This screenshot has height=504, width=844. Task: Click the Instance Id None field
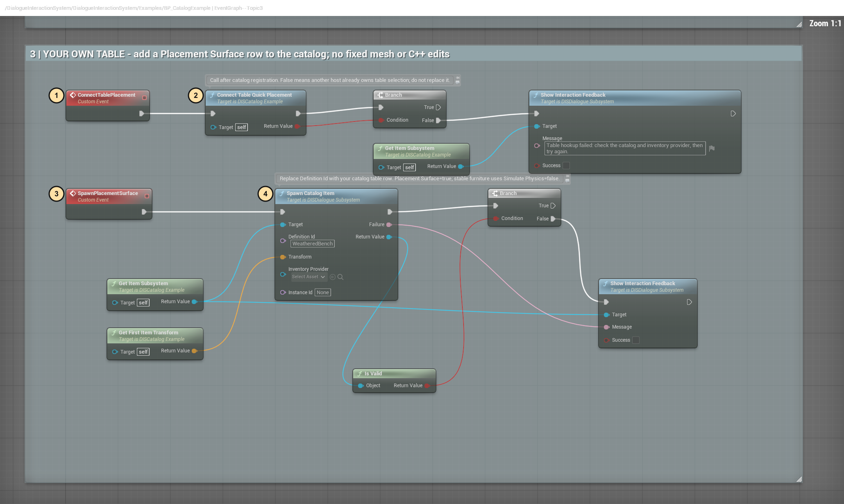click(323, 293)
